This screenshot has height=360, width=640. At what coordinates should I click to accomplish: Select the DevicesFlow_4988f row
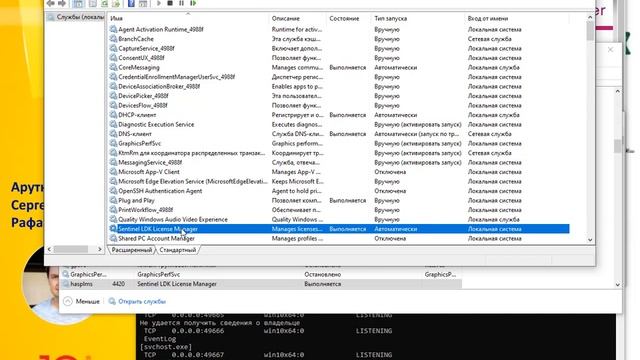339,105
